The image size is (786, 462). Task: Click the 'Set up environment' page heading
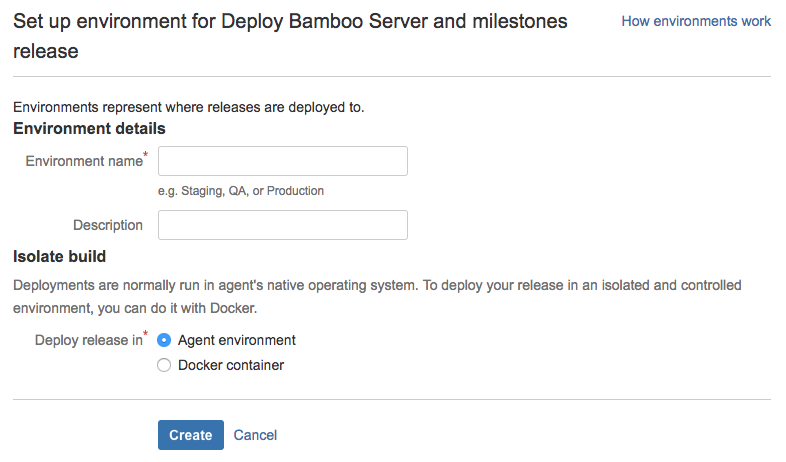click(x=290, y=36)
